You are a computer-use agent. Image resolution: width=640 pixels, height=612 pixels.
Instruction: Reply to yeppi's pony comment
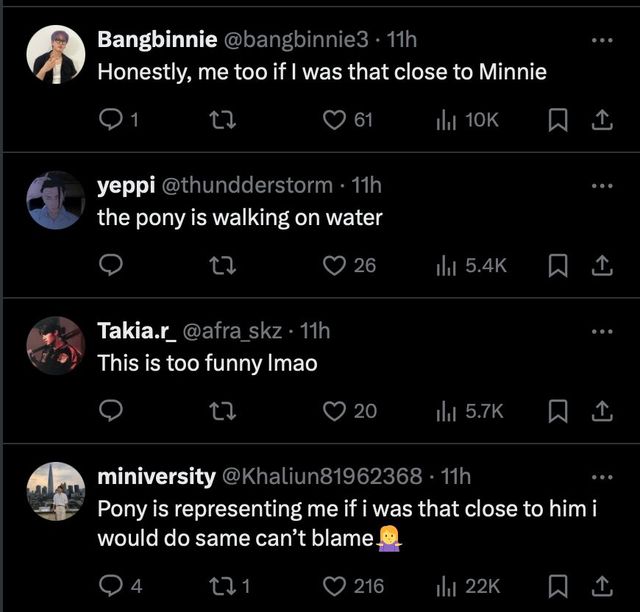[x=111, y=265]
